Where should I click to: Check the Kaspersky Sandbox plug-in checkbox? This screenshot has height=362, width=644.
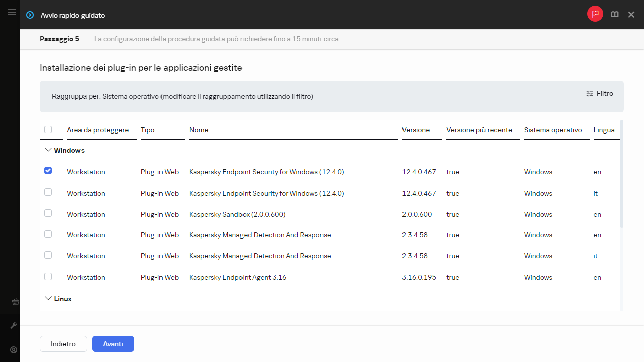coord(48,213)
